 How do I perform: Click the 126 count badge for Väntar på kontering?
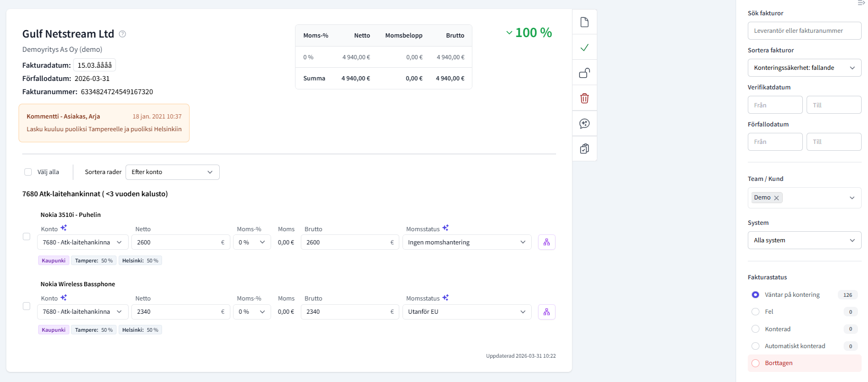point(848,295)
